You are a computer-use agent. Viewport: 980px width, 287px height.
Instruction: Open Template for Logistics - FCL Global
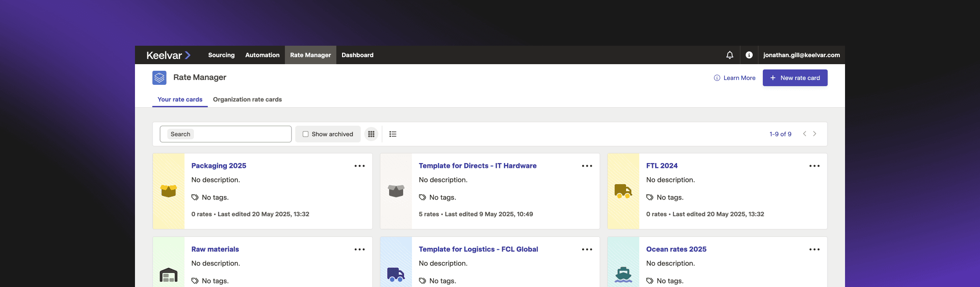[x=478, y=249]
